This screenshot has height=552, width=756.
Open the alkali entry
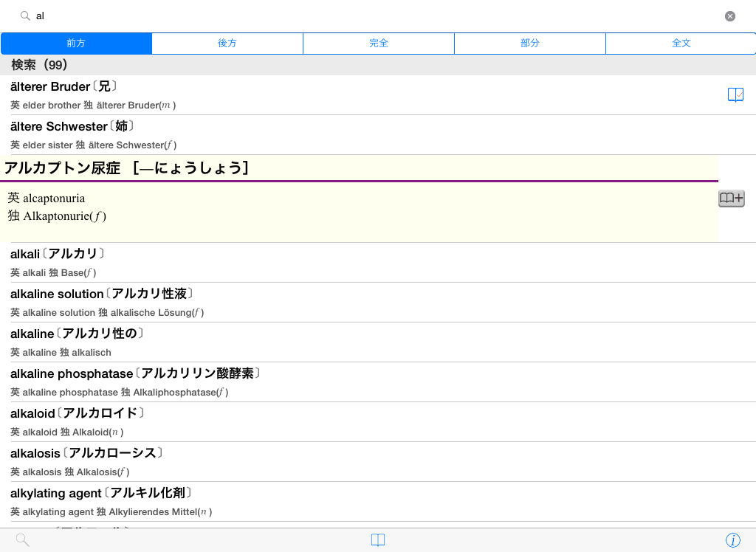click(295, 263)
